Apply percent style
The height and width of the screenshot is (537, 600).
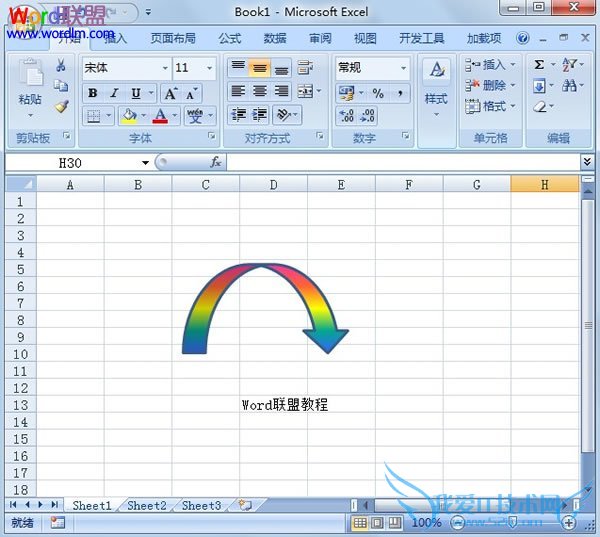(x=378, y=93)
